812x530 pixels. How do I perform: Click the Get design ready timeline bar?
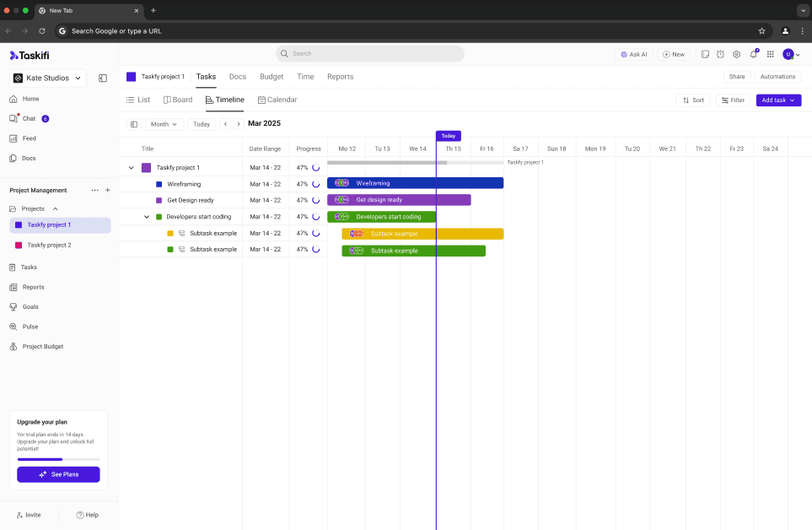(x=399, y=200)
